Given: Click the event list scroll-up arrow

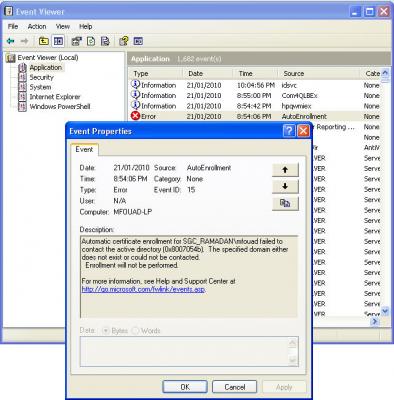Looking at the screenshot, I should point(385,72).
